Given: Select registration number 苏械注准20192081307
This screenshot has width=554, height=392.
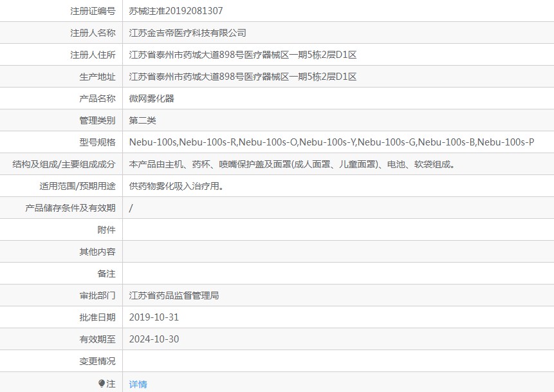Looking at the screenshot, I should [176, 11].
